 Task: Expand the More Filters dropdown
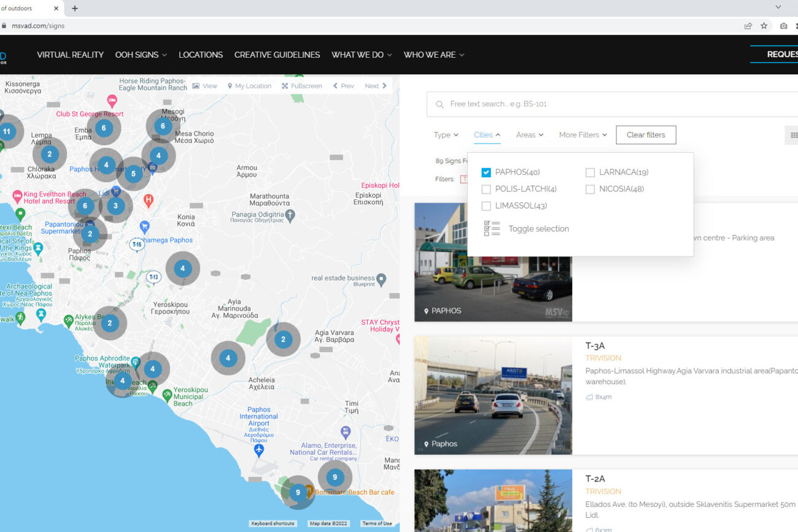[583, 135]
